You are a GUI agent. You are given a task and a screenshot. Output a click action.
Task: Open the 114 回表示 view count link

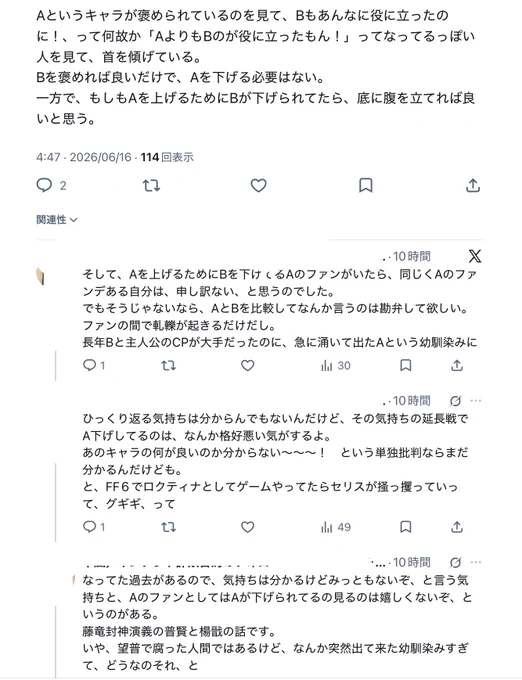[167, 157]
